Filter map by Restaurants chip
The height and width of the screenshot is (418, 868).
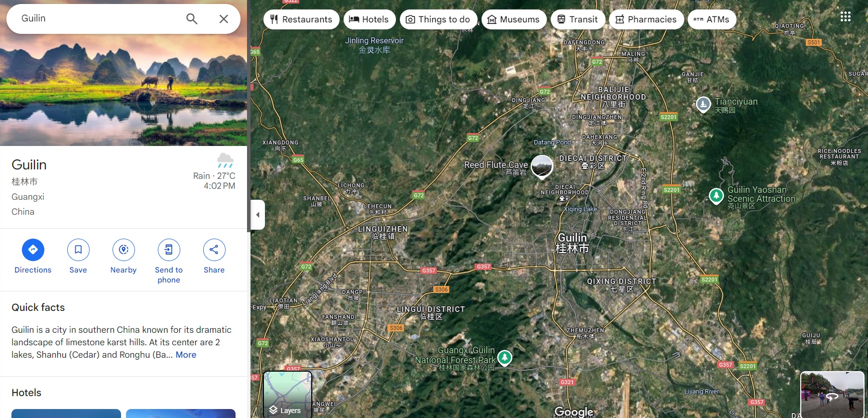pos(301,19)
